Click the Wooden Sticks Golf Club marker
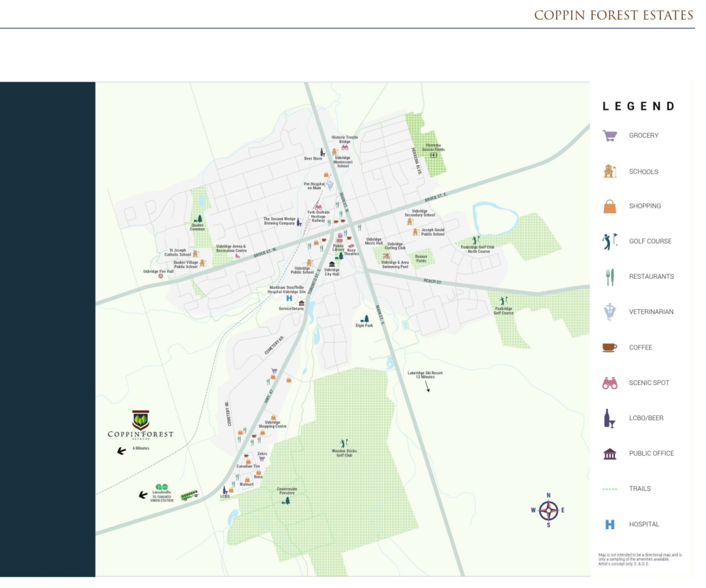Screen dimensions: 706x588 pyautogui.click(x=344, y=443)
